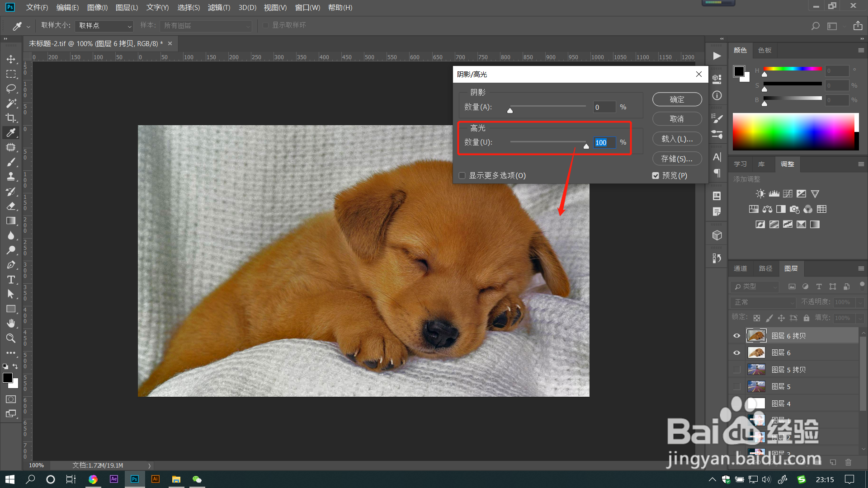The height and width of the screenshot is (488, 868).
Task: Click the 确定 button
Action: pyautogui.click(x=677, y=99)
